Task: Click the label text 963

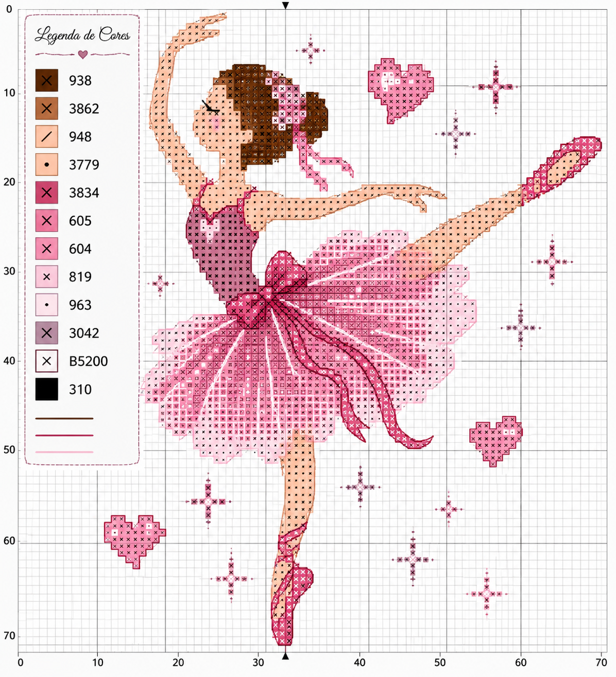Action: pyautogui.click(x=80, y=305)
